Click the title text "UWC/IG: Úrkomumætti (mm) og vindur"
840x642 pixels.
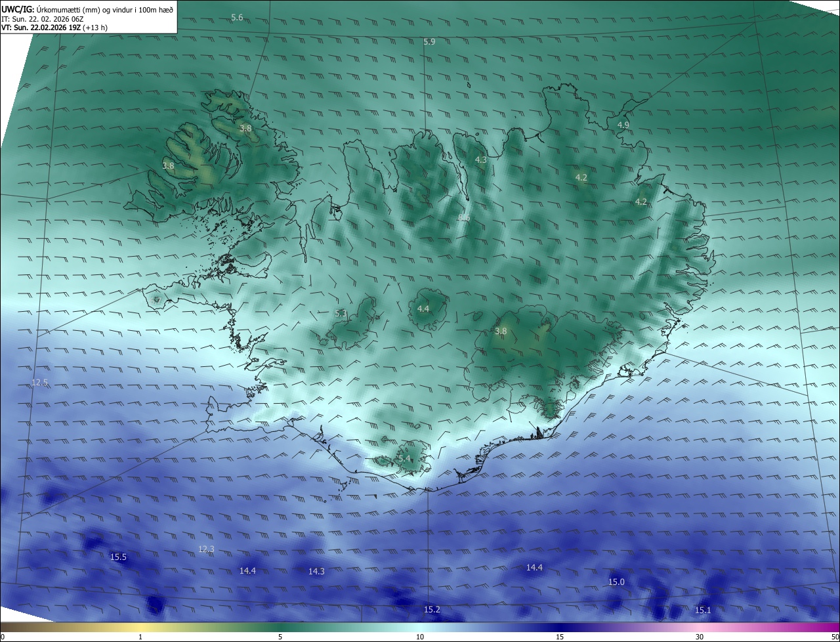[x=68, y=10]
